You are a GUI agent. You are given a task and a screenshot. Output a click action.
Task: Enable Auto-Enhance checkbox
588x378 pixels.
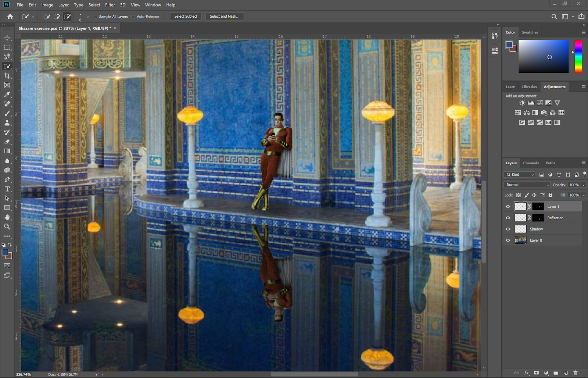coord(133,17)
